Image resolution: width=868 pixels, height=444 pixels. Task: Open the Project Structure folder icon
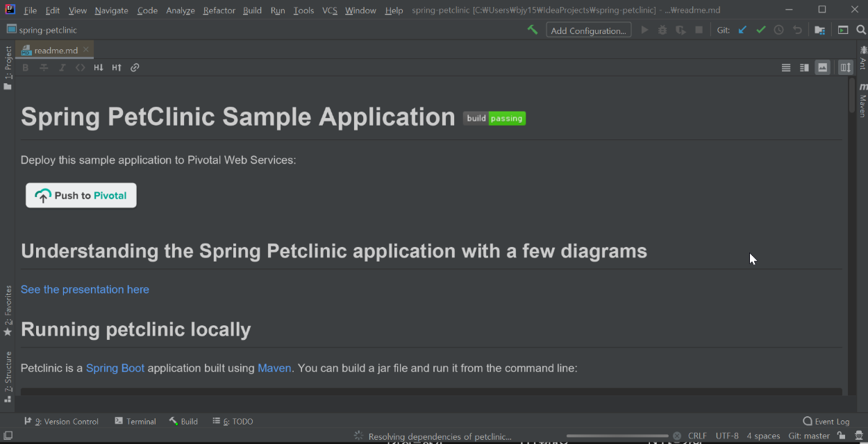[x=820, y=30]
